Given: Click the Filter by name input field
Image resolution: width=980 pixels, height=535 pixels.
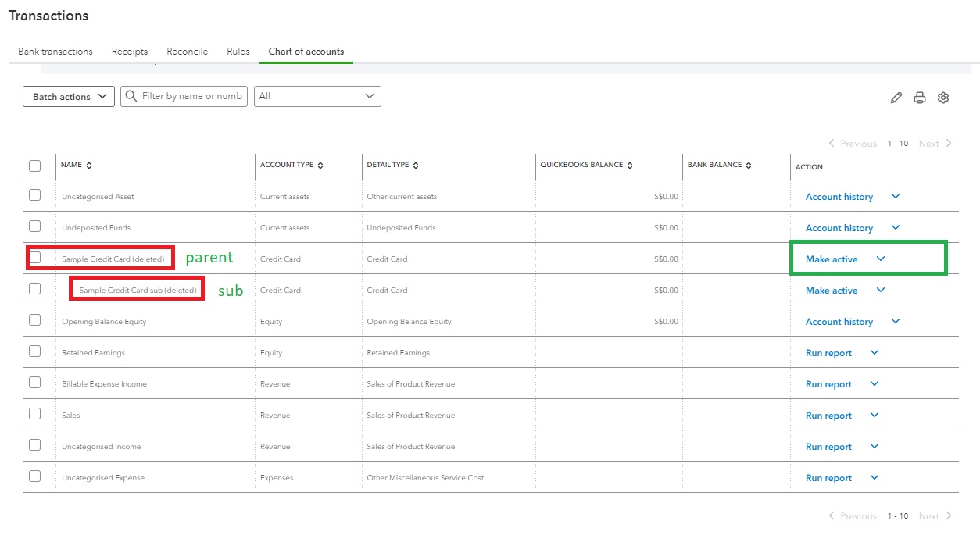Looking at the screenshot, I should click(x=191, y=96).
